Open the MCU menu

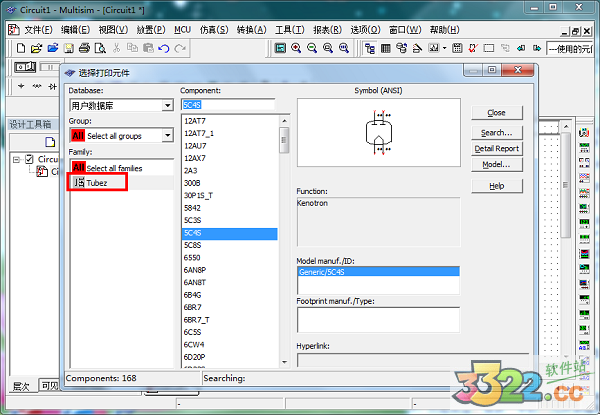tap(182, 30)
